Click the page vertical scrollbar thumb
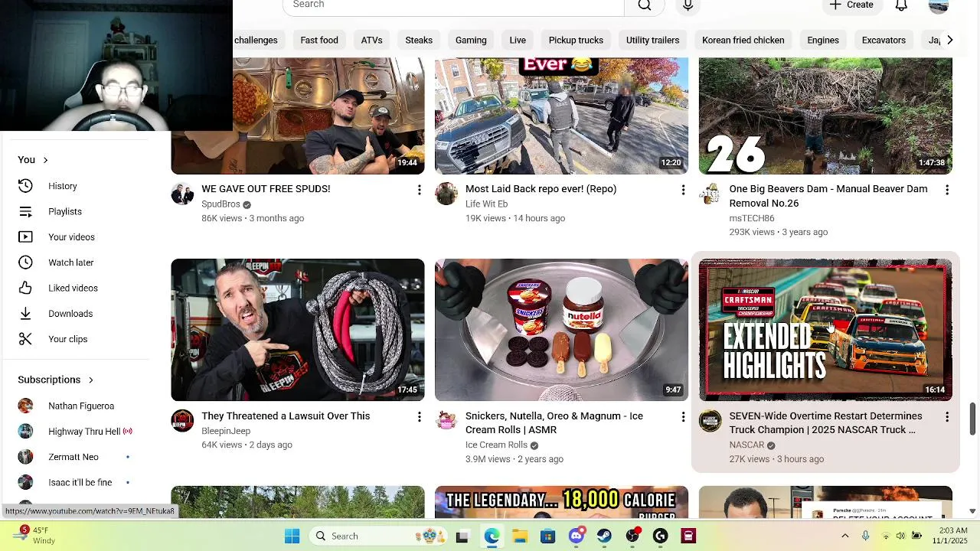Image resolution: width=980 pixels, height=551 pixels. pos(973,418)
